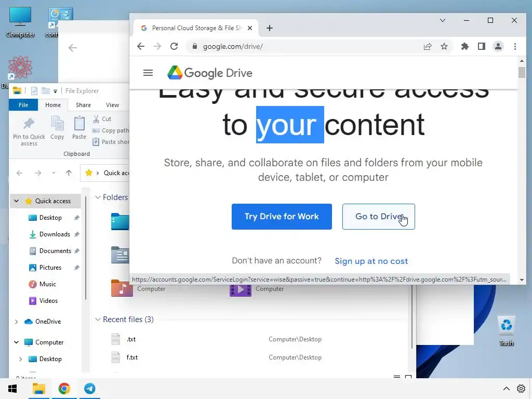Screen dimensions: 532x399
Task: Click properties checkmark icon in title bar
Action: tap(34, 91)
